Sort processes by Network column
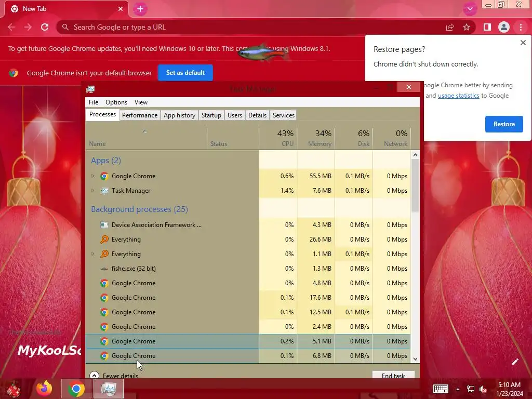 tap(392, 138)
